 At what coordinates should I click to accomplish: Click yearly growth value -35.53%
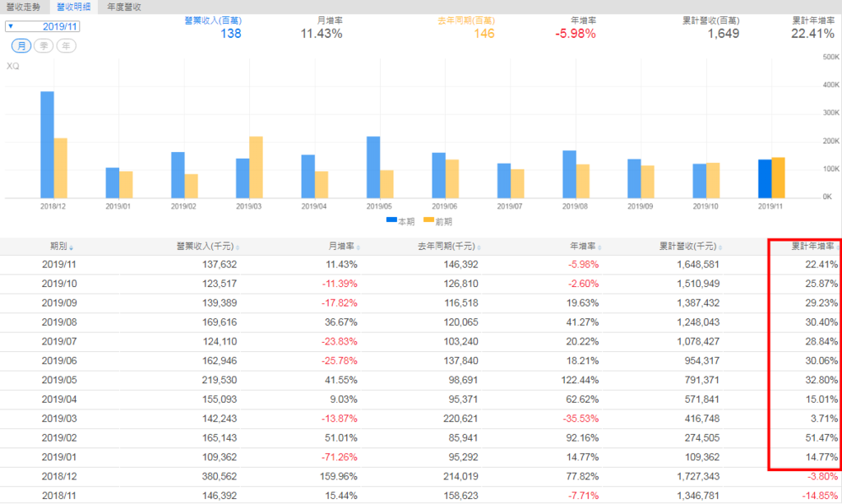pos(581,419)
